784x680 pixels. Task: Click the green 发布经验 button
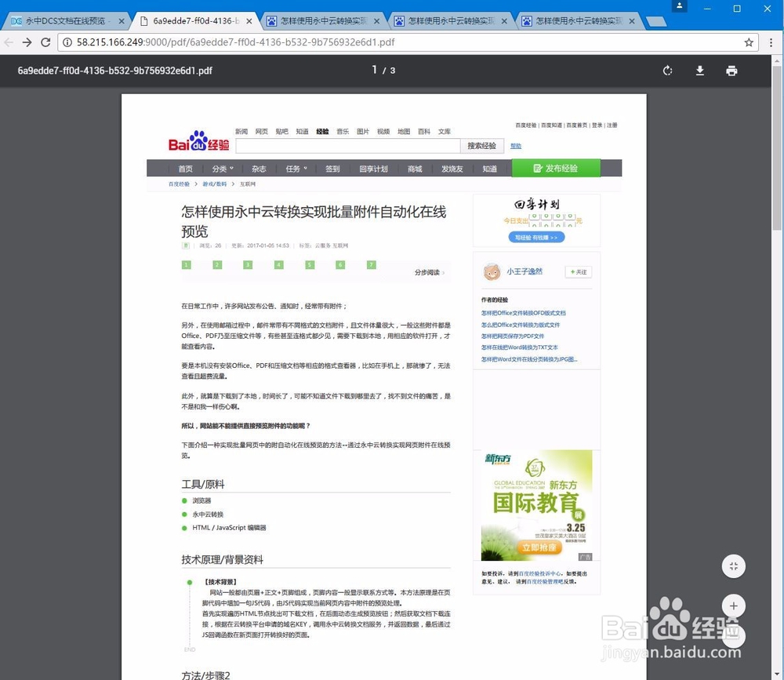click(555, 168)
